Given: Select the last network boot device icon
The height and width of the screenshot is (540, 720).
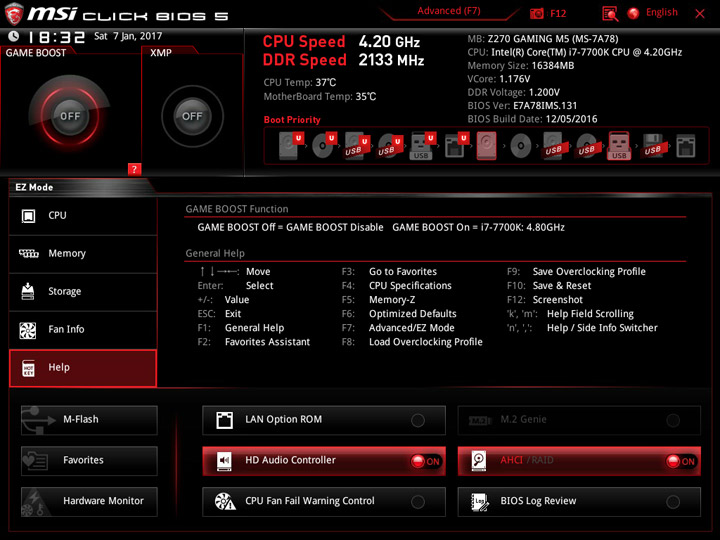Looking at the screenshot, I should coord(686,146).
